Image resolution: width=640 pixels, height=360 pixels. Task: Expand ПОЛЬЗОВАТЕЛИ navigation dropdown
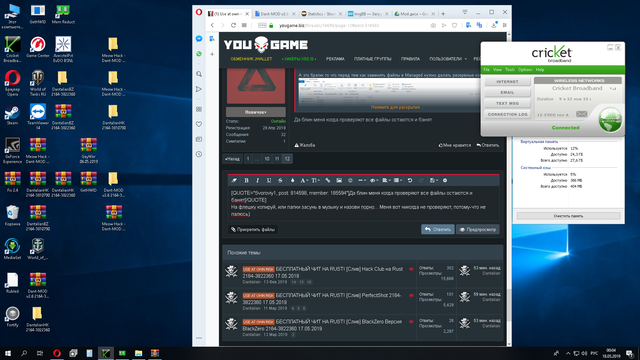(x=448, y=59)
